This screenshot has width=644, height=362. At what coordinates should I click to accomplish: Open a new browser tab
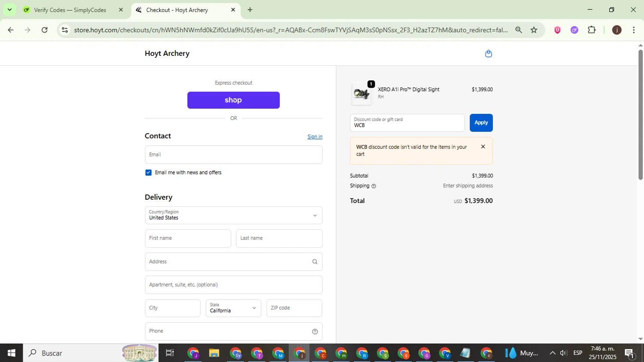250,10
